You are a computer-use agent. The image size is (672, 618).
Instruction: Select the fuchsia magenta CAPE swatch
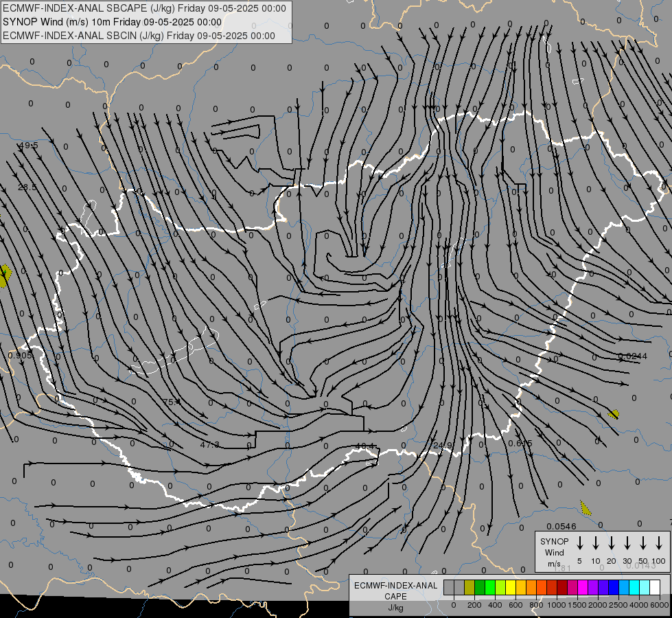pos(583,588)
